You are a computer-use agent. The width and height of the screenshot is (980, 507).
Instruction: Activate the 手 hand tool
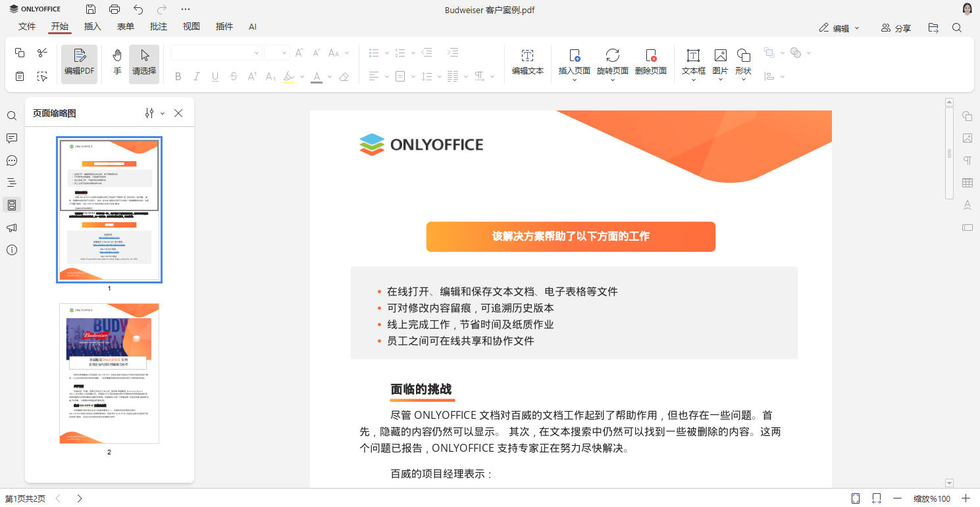(x=117, y=64)
